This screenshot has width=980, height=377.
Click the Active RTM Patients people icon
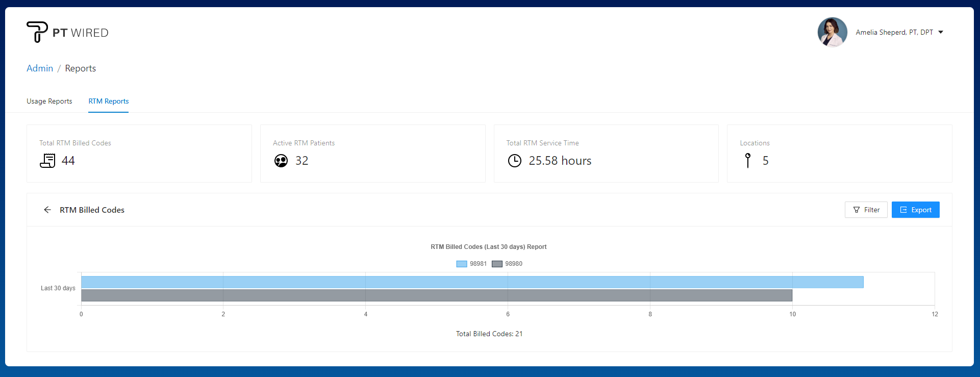[281, 161]
